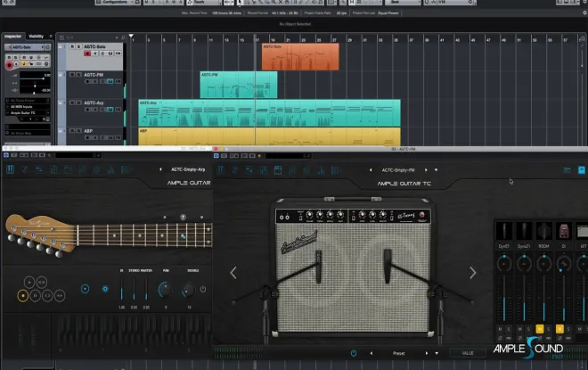Open the Main panel icon in the left Ample Guitar window
Viewport: 588px width, 370px height.
tap(10, 169)
